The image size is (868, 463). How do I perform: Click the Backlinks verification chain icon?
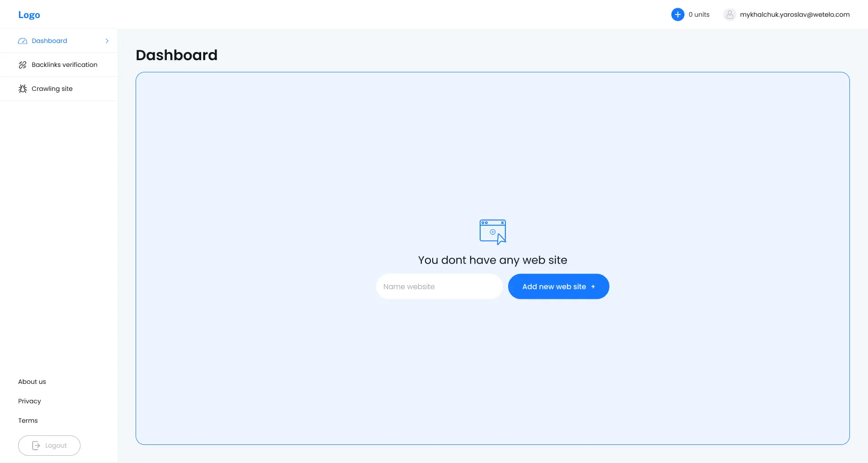pyautogui.click(x=23, y=65)
